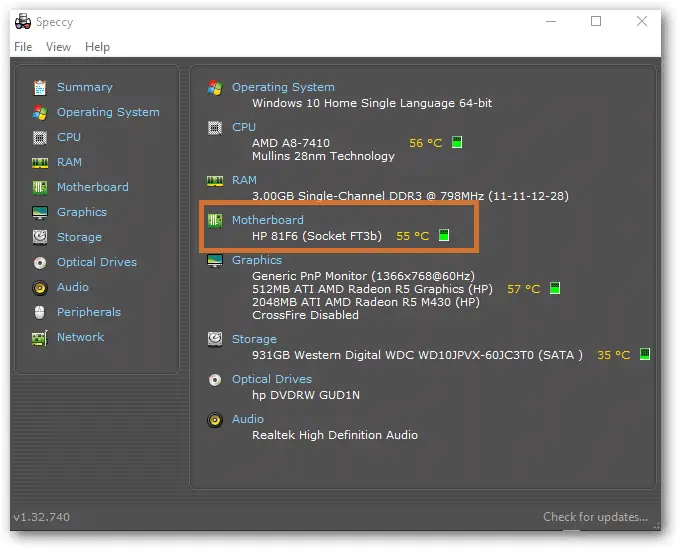Click the storage temperature 35 °C value
679x549 pixels.
point(614,355)
